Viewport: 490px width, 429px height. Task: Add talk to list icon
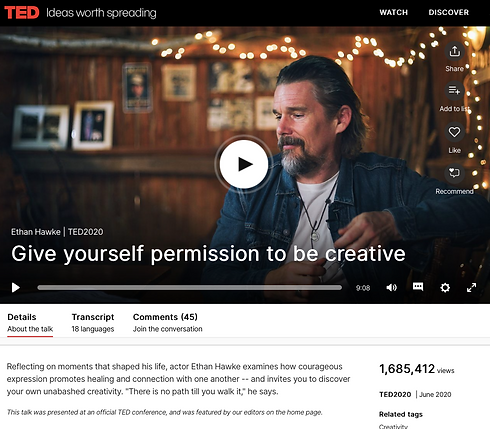454,90
